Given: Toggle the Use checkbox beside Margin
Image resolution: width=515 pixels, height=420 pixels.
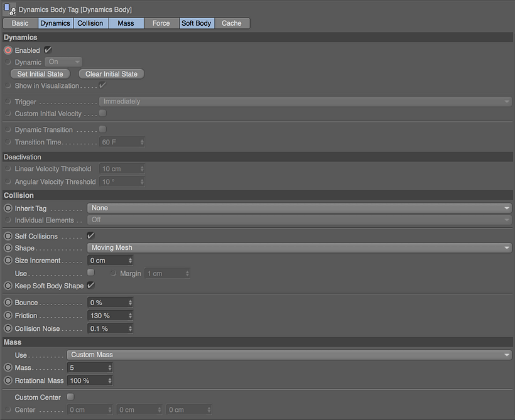Looking at the screenshot, I should (90, 272).
